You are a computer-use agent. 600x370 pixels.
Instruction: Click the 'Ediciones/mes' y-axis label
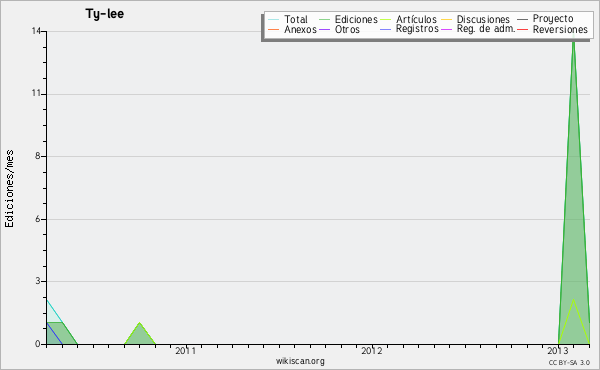9,189
